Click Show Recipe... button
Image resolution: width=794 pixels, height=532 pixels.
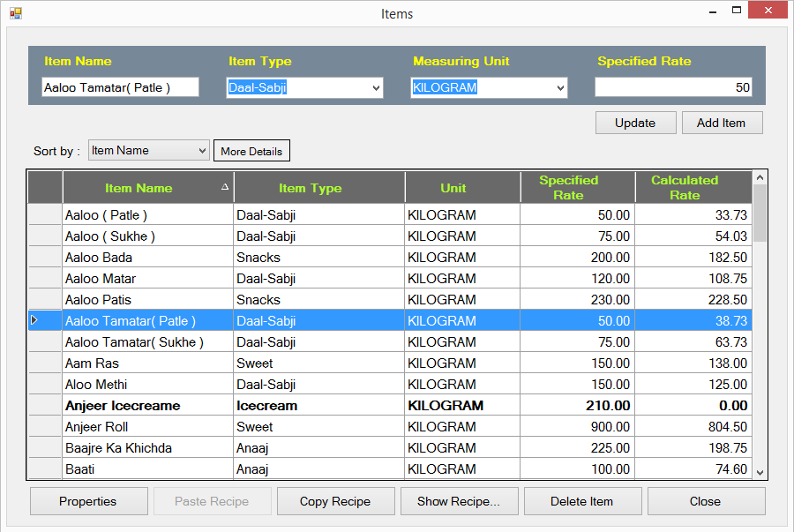click(x=459, y=501)
